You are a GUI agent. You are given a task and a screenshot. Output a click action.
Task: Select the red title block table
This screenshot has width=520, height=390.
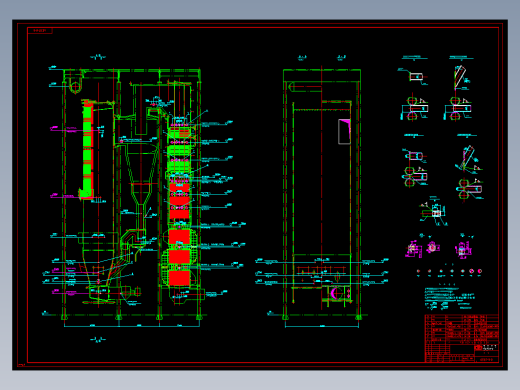tap(462, 338)
